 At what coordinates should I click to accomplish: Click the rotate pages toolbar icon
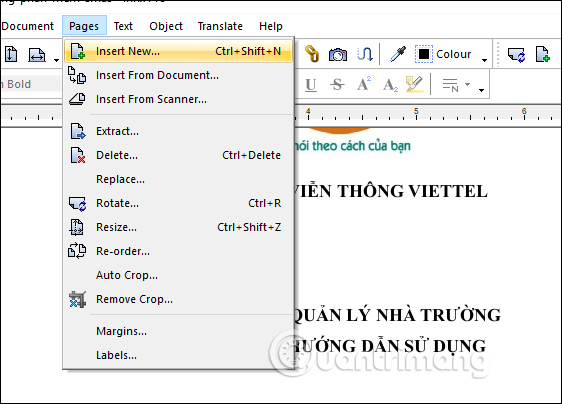(x=516, y=55)
